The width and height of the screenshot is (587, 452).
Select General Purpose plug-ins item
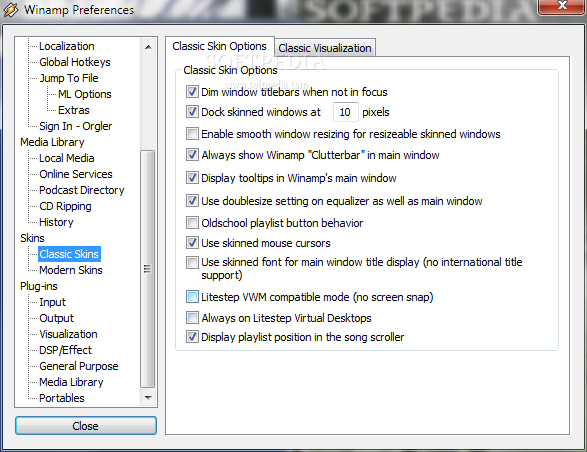(x=79, y=366)
